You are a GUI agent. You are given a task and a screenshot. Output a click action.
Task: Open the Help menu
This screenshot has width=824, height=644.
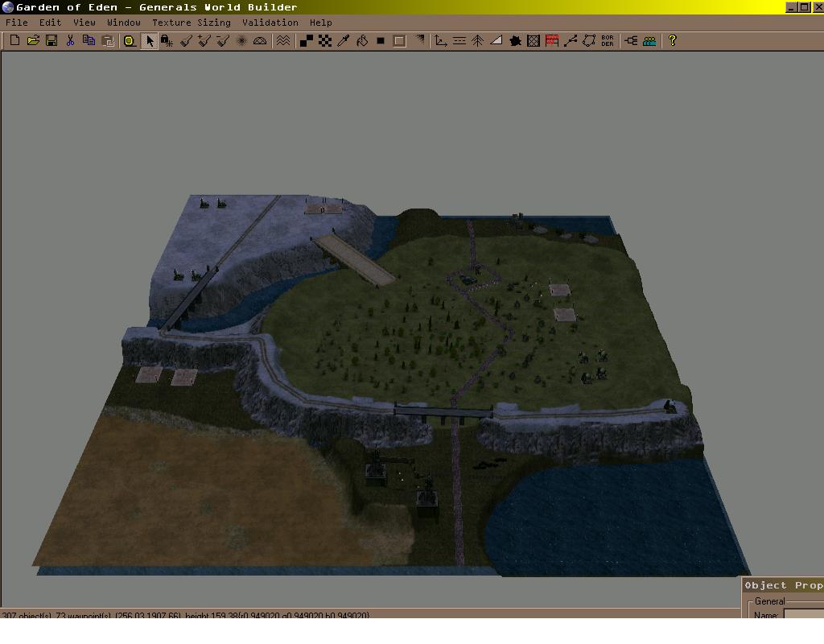320,23
